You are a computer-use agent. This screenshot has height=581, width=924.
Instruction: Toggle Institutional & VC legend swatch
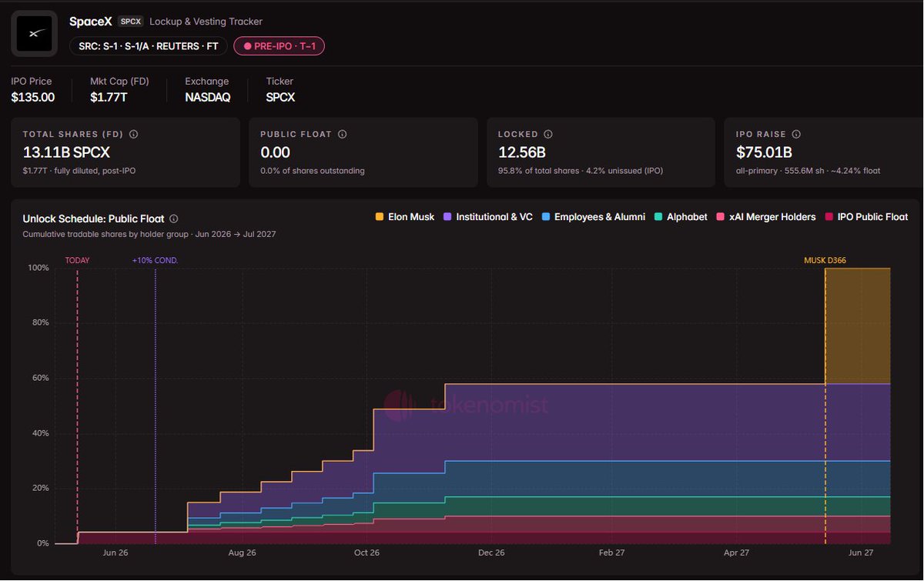(x=448, y=217)
